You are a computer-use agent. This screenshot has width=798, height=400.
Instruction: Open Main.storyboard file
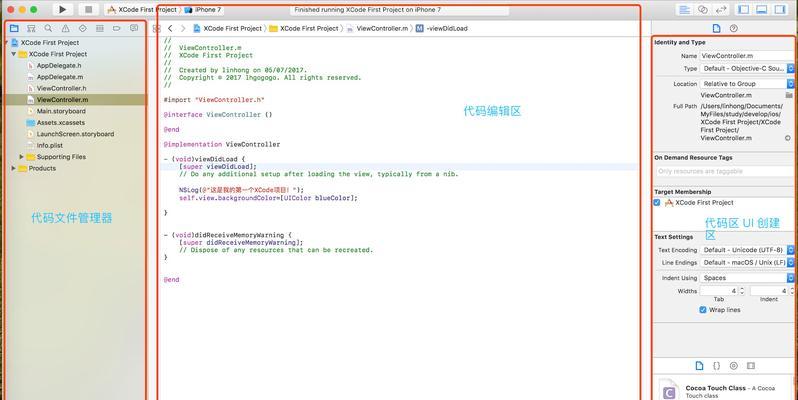point(61,111)
